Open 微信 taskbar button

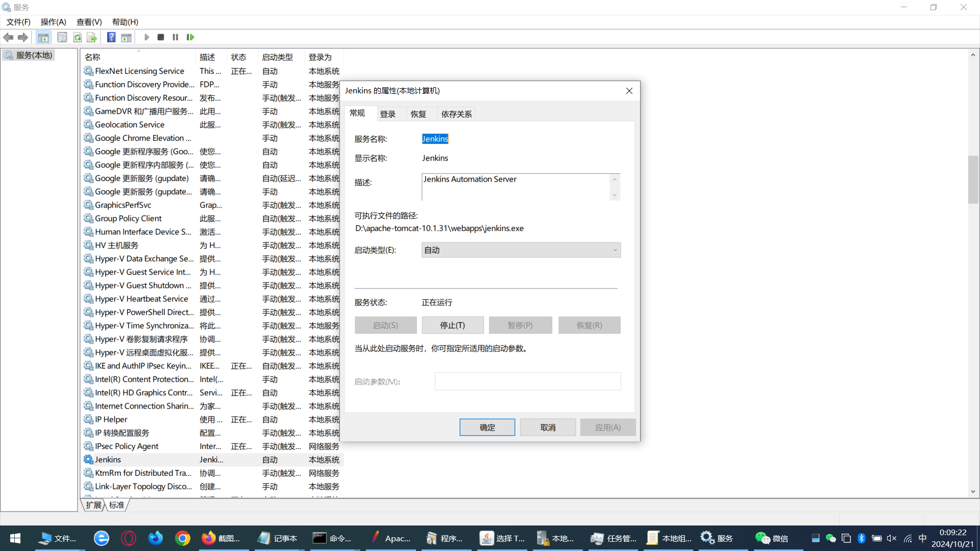pyautogui.click(x=772, y=538)
